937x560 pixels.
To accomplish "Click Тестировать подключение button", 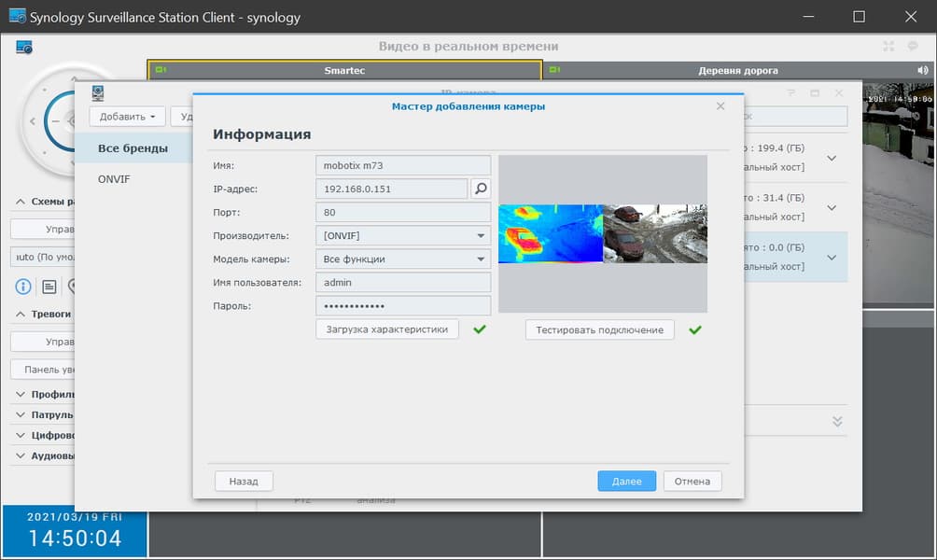I will tap(599, 329).
